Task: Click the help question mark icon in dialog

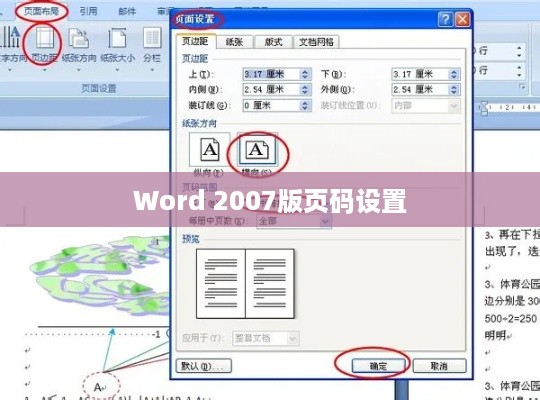Action: pos(445,20)
